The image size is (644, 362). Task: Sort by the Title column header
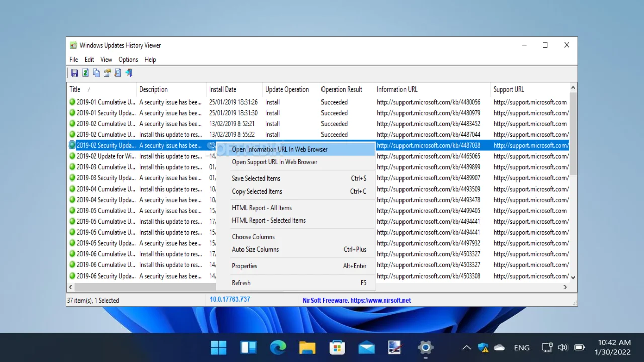point(102,89)
